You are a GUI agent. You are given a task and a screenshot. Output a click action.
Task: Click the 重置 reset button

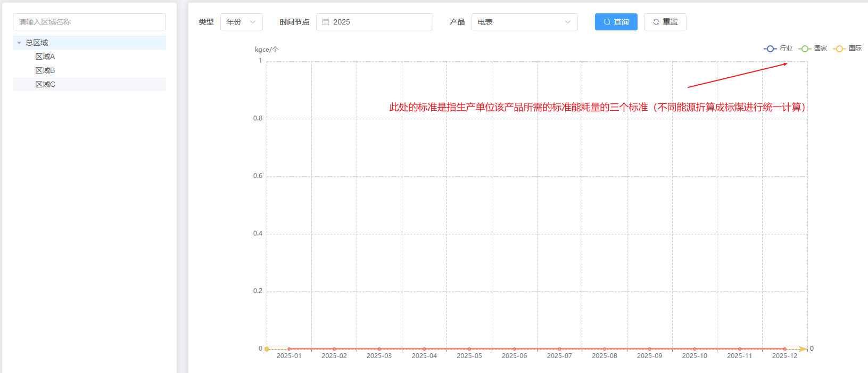665,22
